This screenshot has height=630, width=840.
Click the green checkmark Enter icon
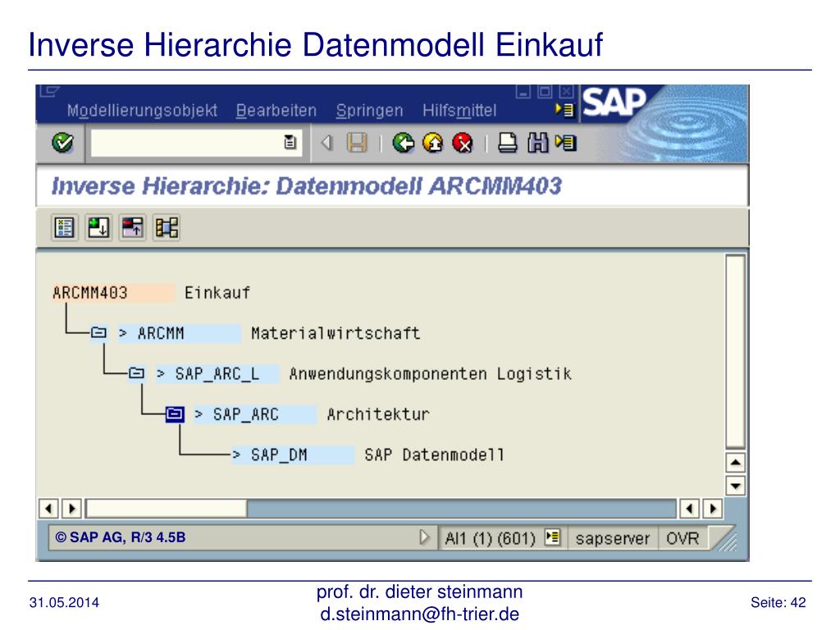[62, 143]
